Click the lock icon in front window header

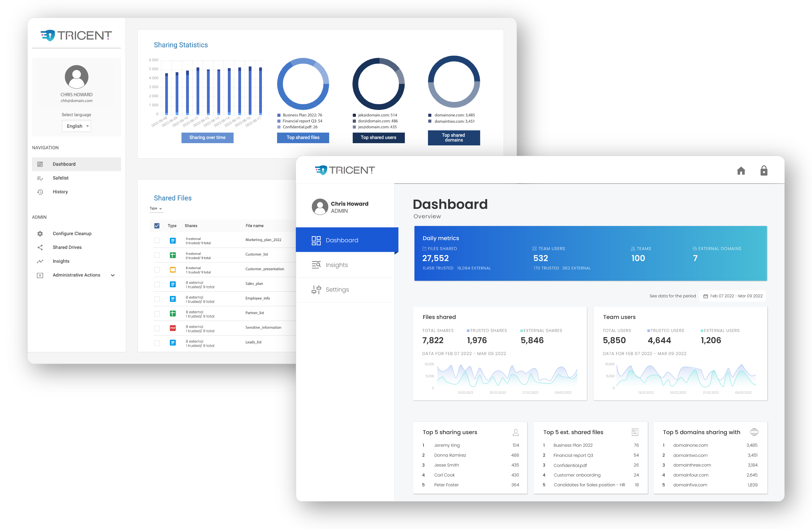coord(764,170)
